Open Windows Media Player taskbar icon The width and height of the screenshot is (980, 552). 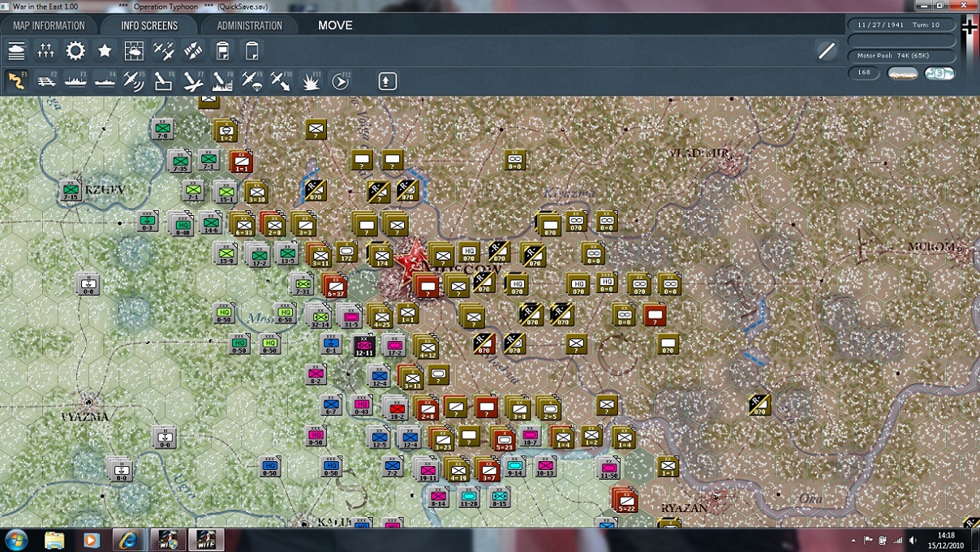(91, 540)
